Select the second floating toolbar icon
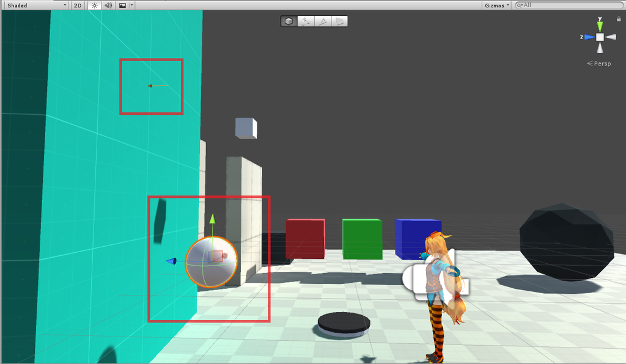Screen dimensions: 626x364 click(x=306, y=21)
